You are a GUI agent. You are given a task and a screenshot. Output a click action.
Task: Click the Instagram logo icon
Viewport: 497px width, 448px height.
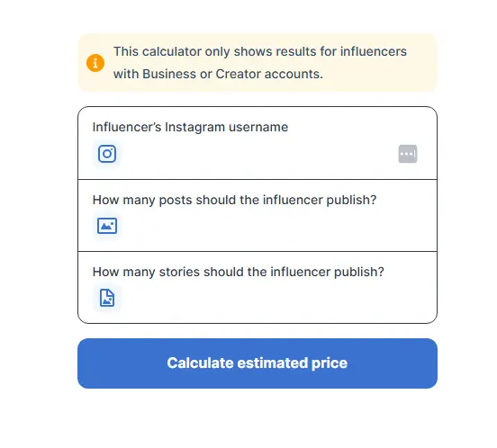click(107, 154)
